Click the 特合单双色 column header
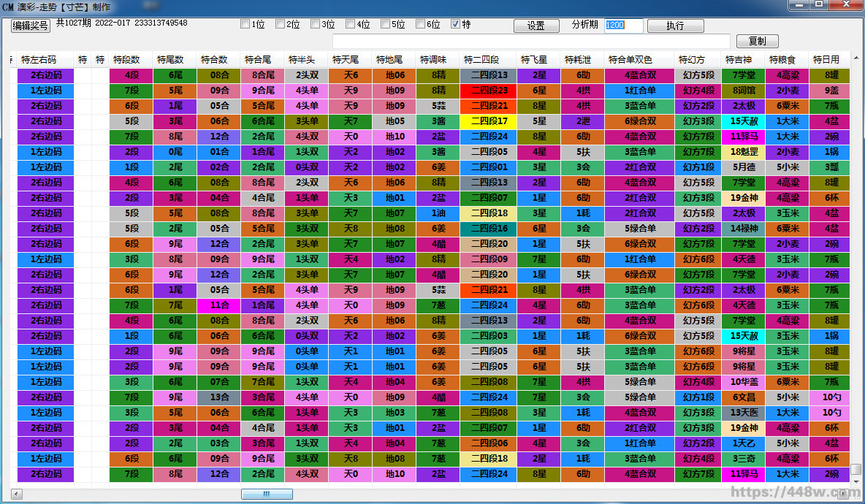 point(631,59)
